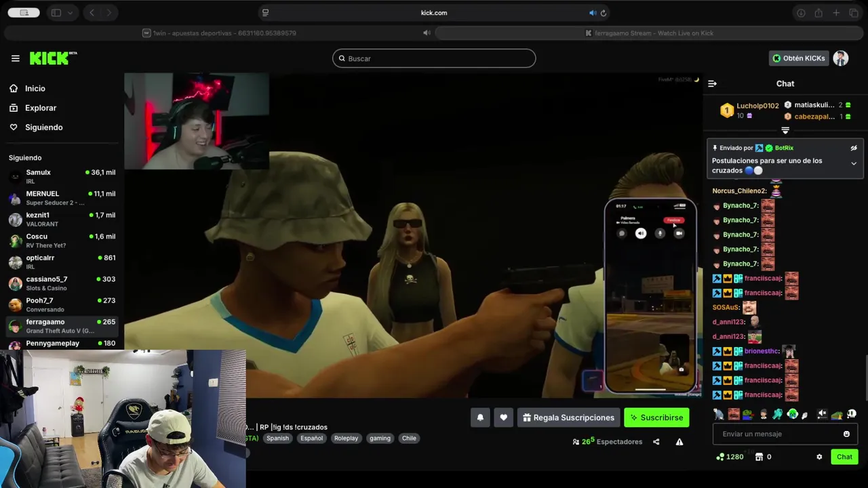The width and height of the screenshot is (868, 488).
Task: Select the Chile tag
Action: [409, 439]
